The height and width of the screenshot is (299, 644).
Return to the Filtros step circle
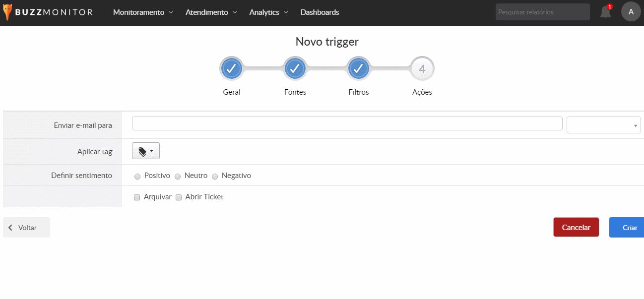coord(358,69)
